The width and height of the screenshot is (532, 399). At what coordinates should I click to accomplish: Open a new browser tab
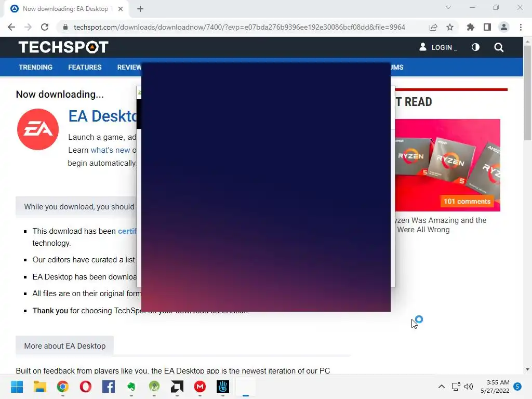pyautogui.click(x=140, y=9)
